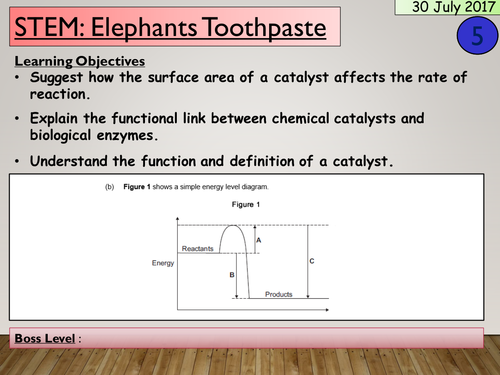Click the horizontal axis arrowhead of the diagram
The width and height of the screenshot is (500, 375).
327,310
